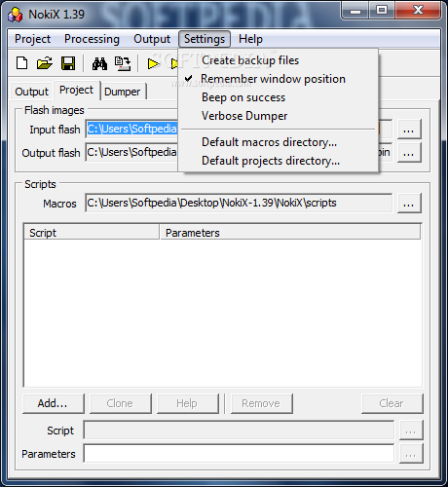448x487 pixels.
Task: Choose Default macros directory...
Action: click(279, 142)
